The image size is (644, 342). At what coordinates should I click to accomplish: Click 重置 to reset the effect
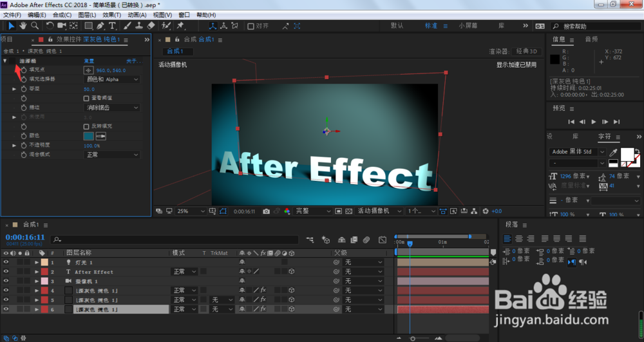tap(89, 61)
